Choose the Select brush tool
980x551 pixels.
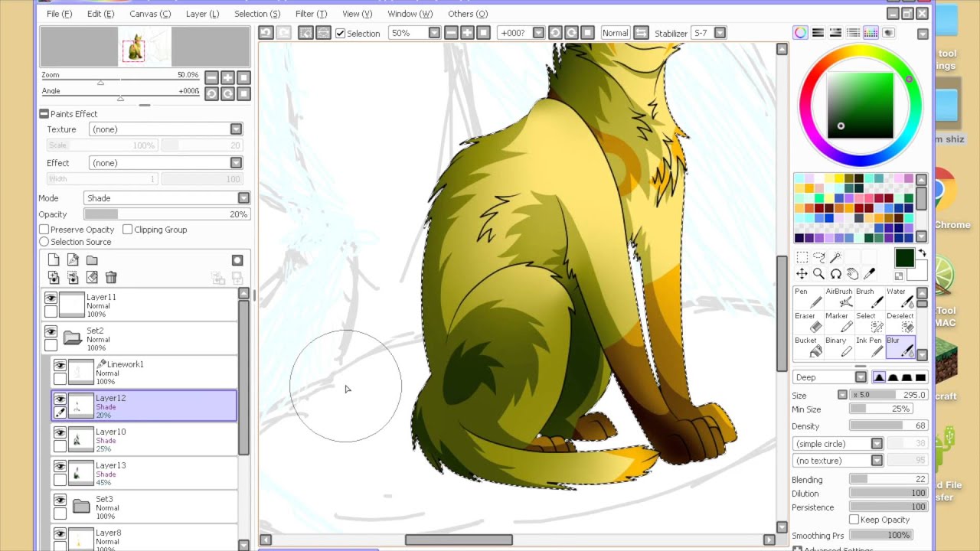869,323
